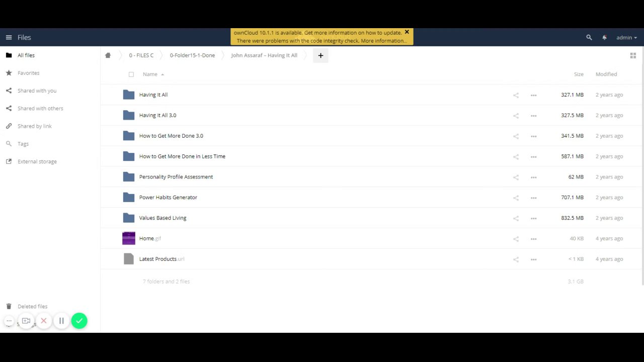Open 'Latest Products.url' file

pyautogui.click(x=162, y=259)
